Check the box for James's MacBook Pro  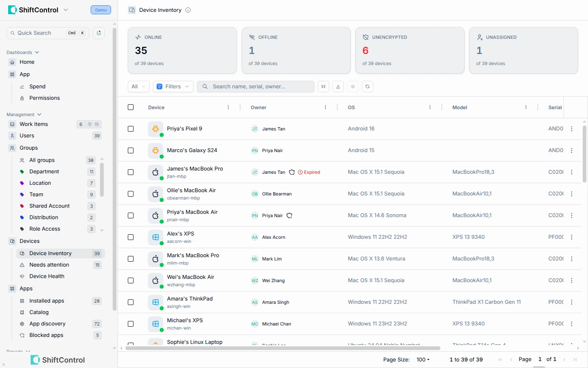click(131, 172)
